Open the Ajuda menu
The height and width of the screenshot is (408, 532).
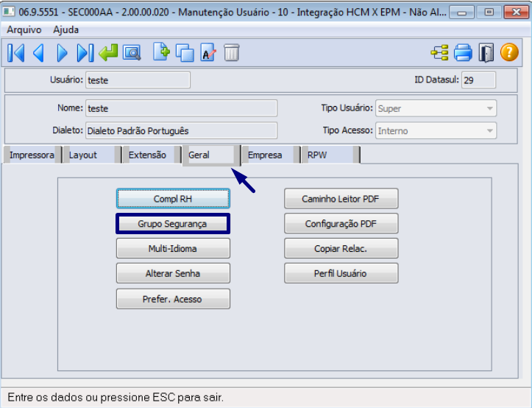[x=65, y=30]
